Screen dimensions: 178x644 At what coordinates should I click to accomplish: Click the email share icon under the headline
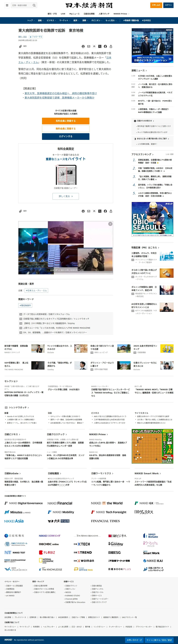[x=89, y=47]
